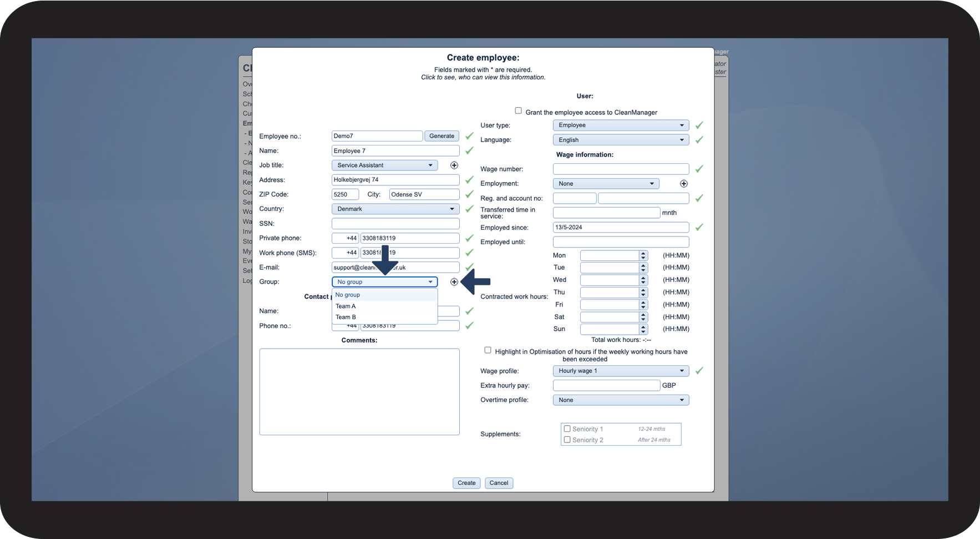
Task: Open the Language dropdown showing English
Action: point(621,140)
